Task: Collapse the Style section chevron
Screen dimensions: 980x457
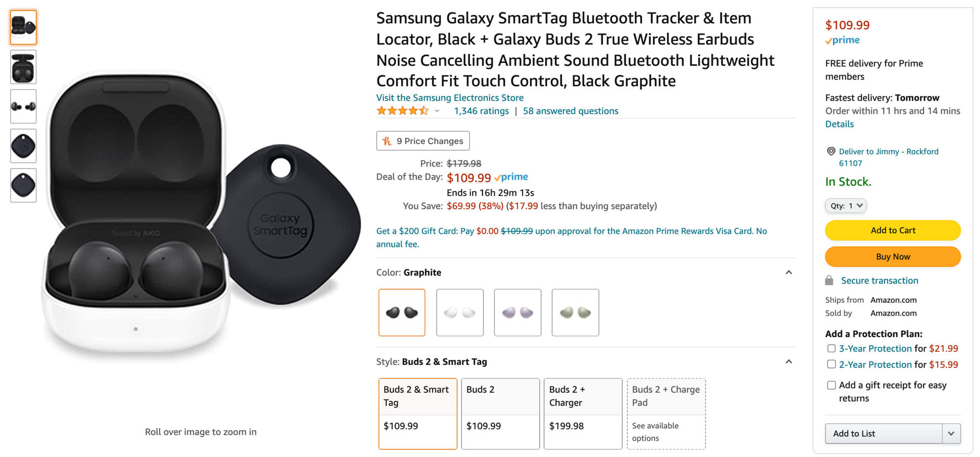Action: click(x=789, y=362)
